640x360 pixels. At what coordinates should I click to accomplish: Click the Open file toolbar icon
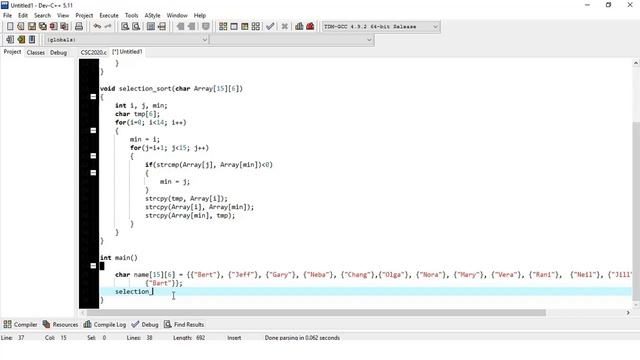point(21,27)
